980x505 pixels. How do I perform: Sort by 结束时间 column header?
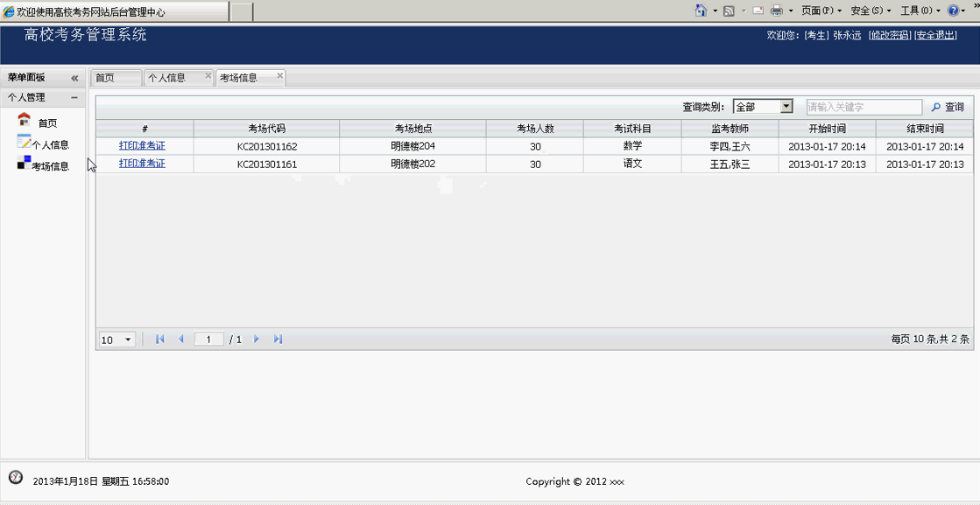click(x=925, y=129)
